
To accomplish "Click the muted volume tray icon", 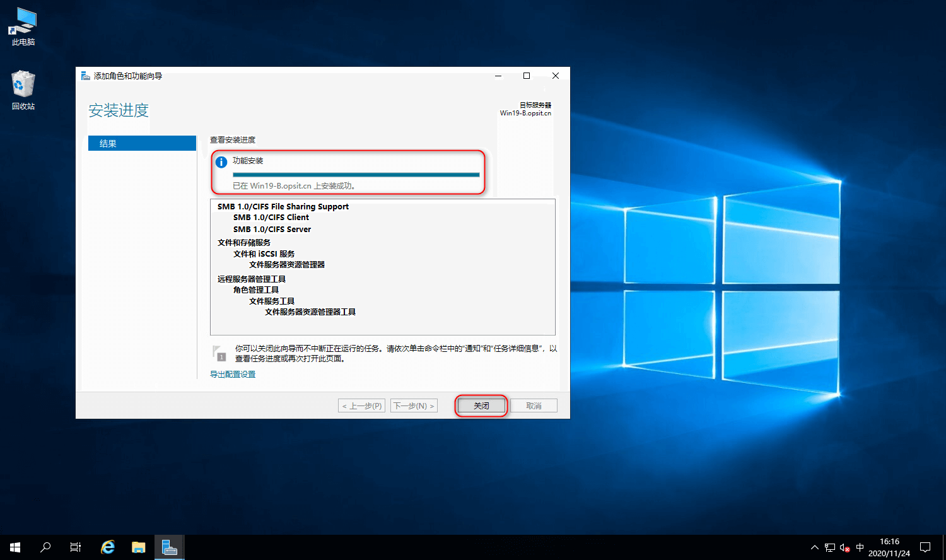I will point(845,547).
